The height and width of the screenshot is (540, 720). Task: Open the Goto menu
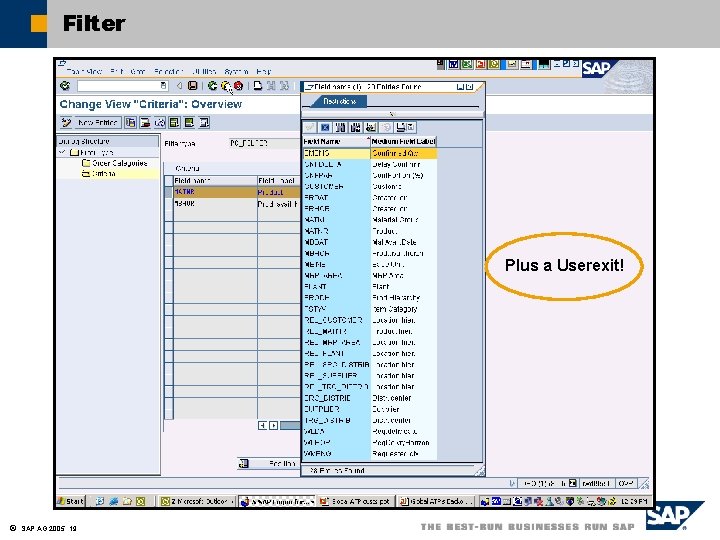point(138,72)
